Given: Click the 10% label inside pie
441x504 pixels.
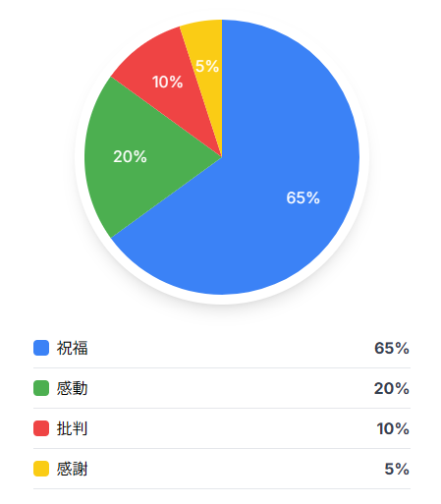Looking at the screenshot, I should (x=167, y=82).
